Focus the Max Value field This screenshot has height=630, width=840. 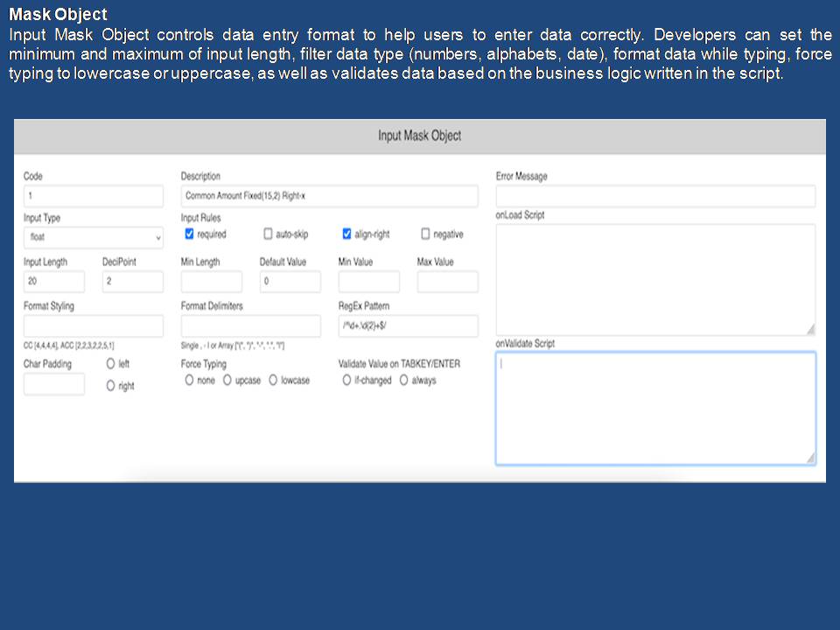(447, 282)
